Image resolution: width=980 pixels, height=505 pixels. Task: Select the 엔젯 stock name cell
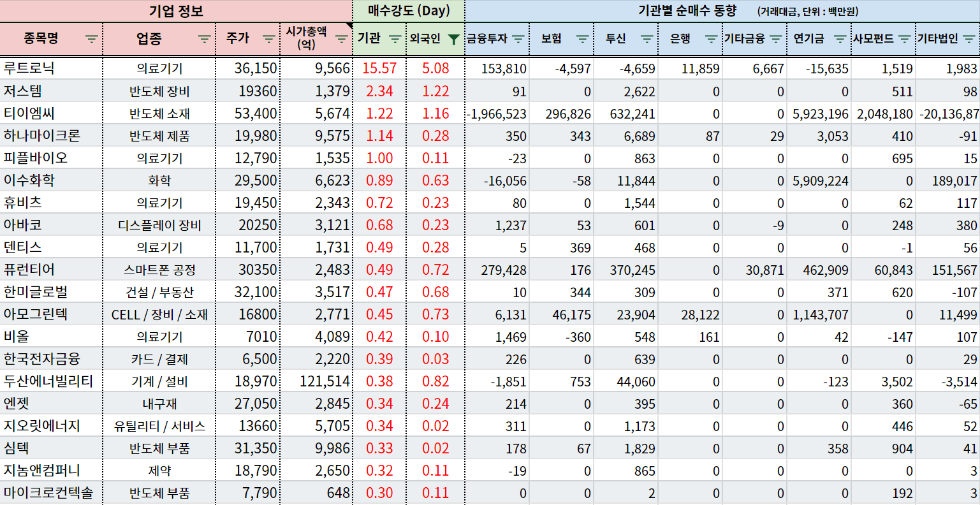click(51, 403)
